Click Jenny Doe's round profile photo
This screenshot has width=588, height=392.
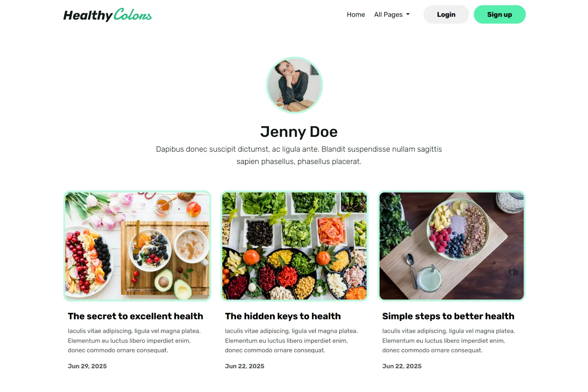point(294,85)
